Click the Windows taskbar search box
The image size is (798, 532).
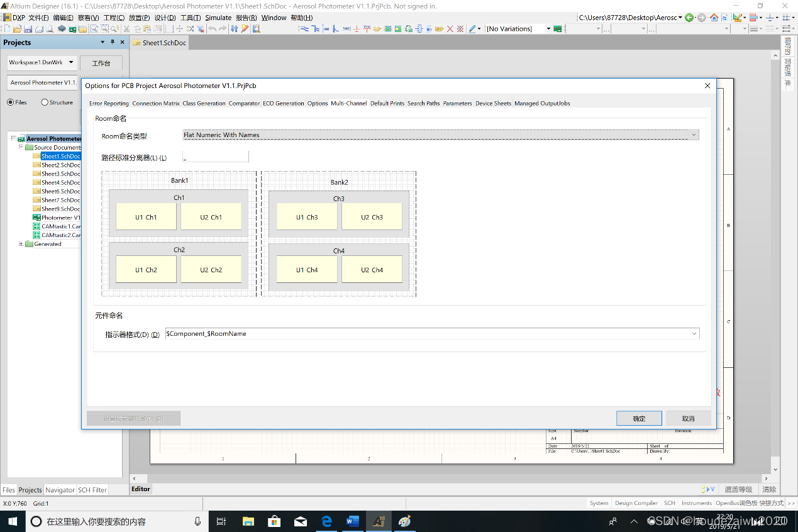click(118, 521)
